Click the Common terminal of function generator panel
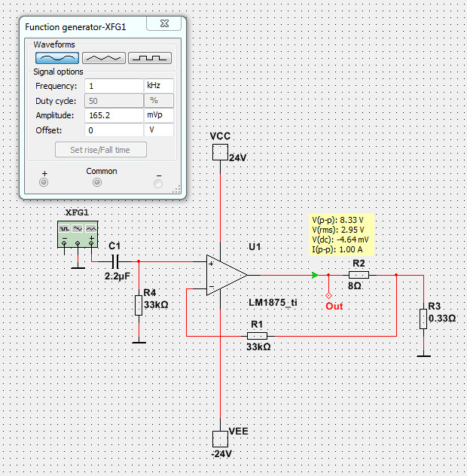The width and height of the screenshot is (467, 476). pyautogui.click(x=97, y=182)
